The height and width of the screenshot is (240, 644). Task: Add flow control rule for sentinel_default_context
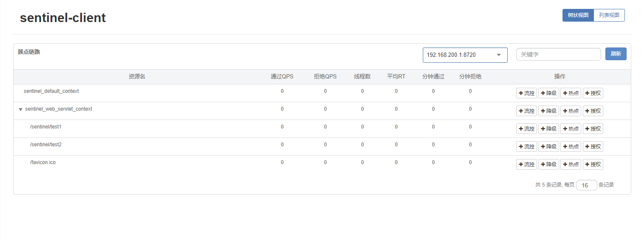click(x=526, y=93)
